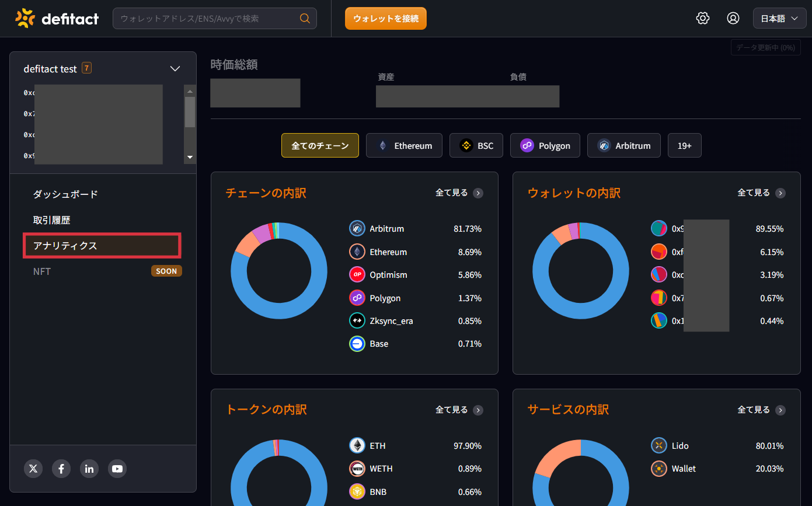Screen dimensions: 812x506
Task: Select the 全てのチェーン filter tab
Action: click(x=320, y=145)
